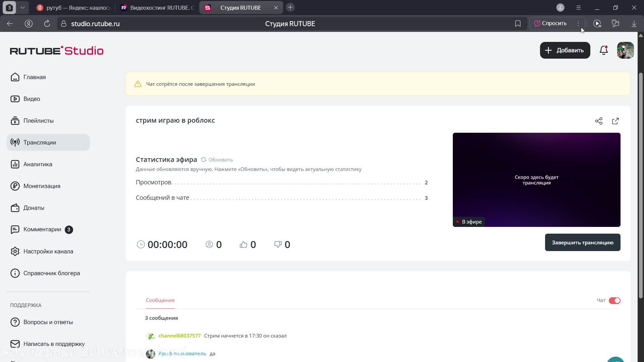Reload page with browser refresh icon

[x=47, y=23]
